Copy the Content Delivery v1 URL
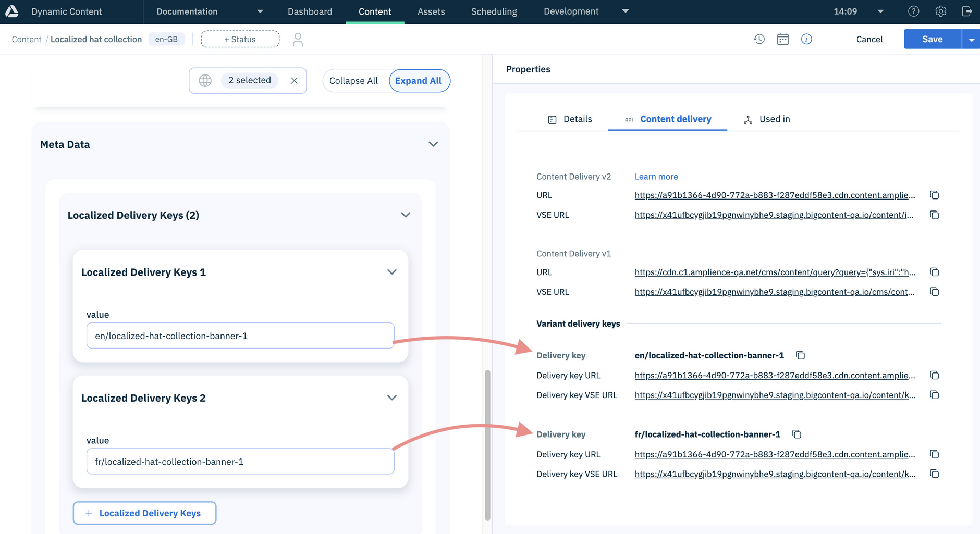The width and height of the screenshot is (980, 534). coord(934,272)
